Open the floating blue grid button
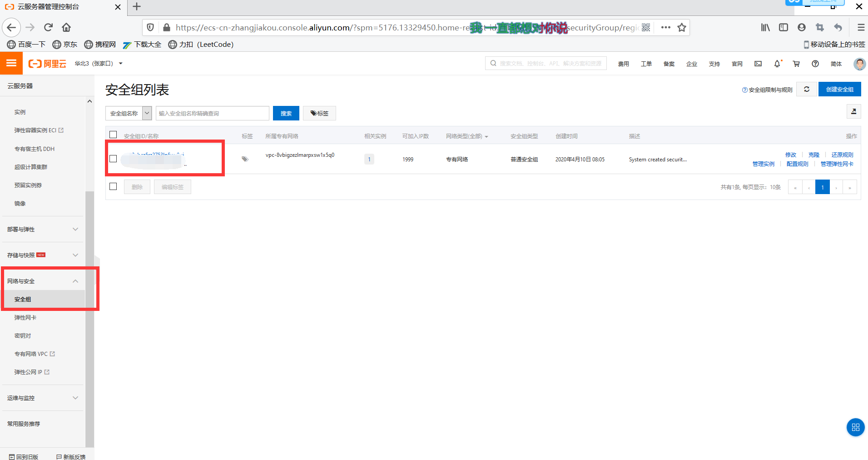868x460 pixels. click(855, 427)
